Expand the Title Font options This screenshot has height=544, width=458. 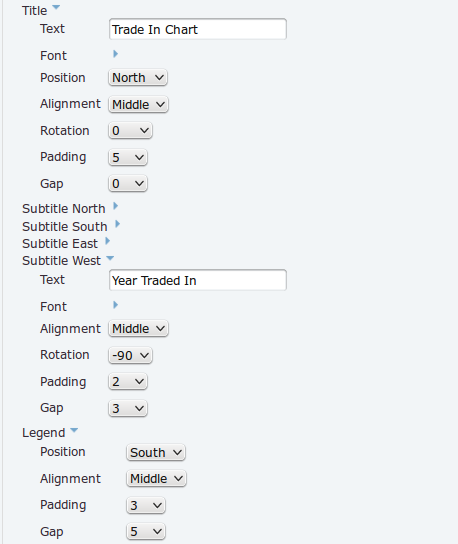(x=116, y=54)
